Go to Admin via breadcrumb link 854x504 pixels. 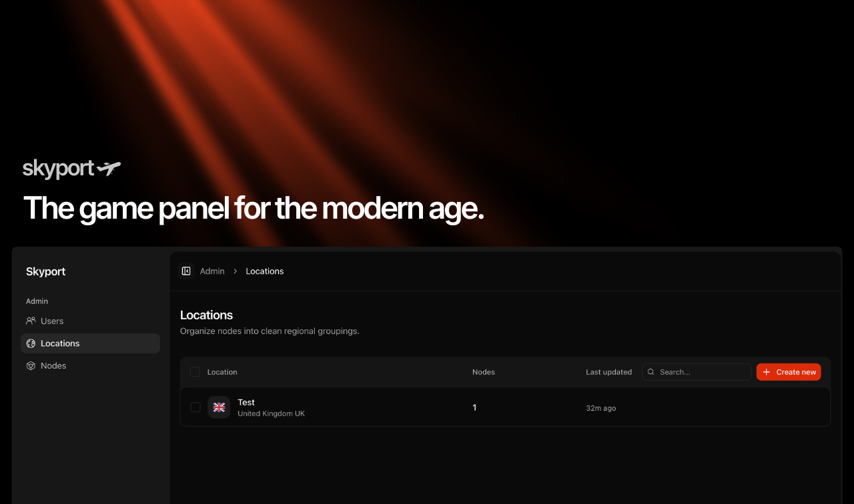pyautogui.click(x=212, y=271)
